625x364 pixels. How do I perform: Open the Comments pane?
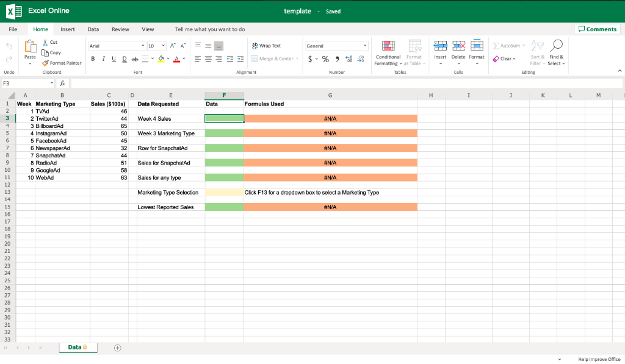tap(598, 29)
